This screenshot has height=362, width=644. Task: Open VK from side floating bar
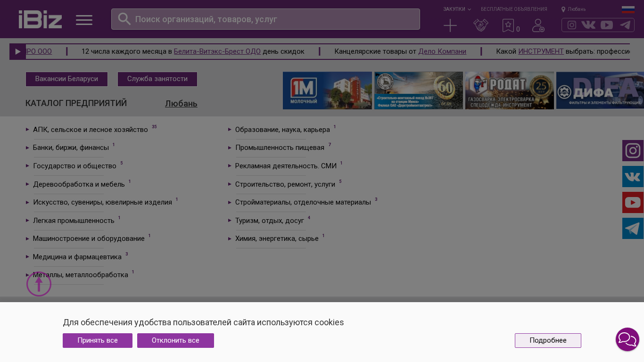(633, 177)
